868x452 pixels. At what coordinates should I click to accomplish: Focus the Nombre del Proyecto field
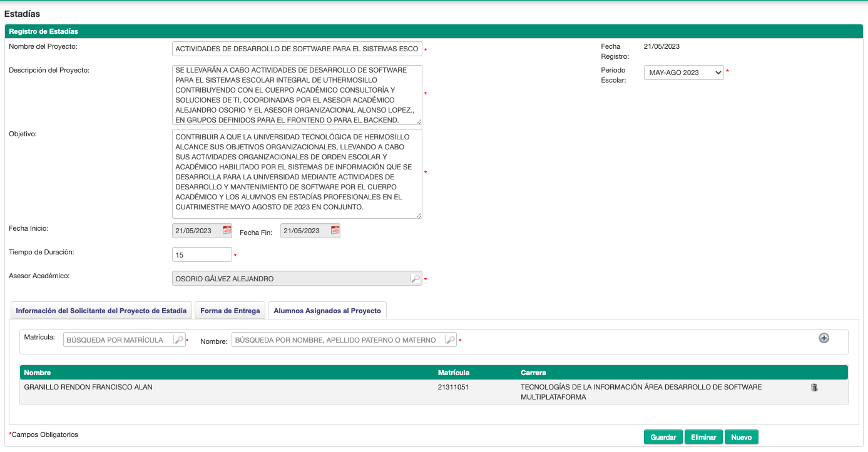click(x=297, y=49)
